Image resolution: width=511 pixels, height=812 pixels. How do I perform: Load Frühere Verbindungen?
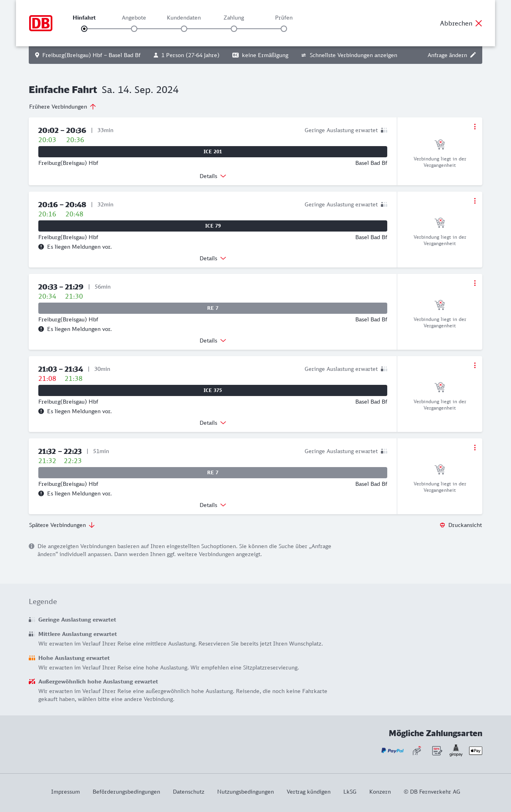[63, 107]
